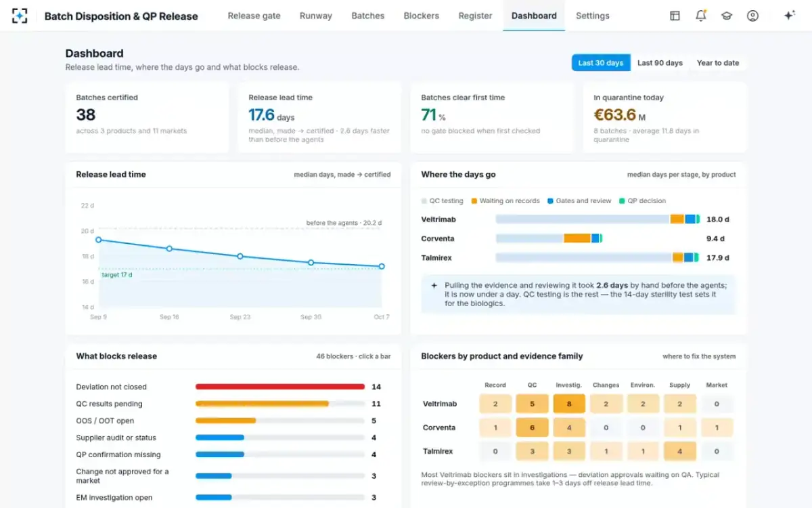Click the QC results pending bar

pos(262,404)
